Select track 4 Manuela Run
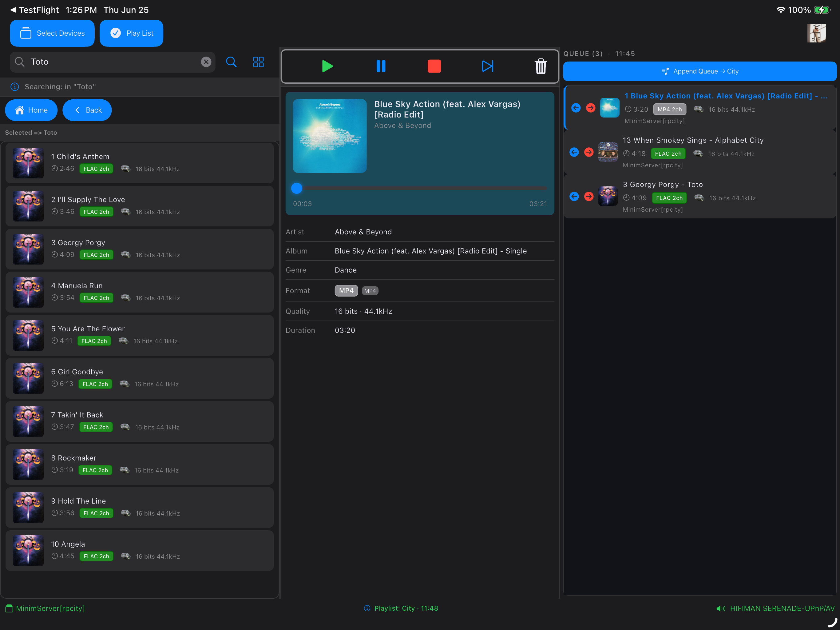 (x=140, y=292)
